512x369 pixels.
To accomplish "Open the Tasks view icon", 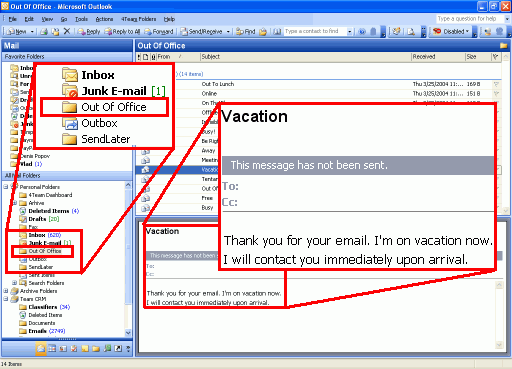I will click(74, 349).
